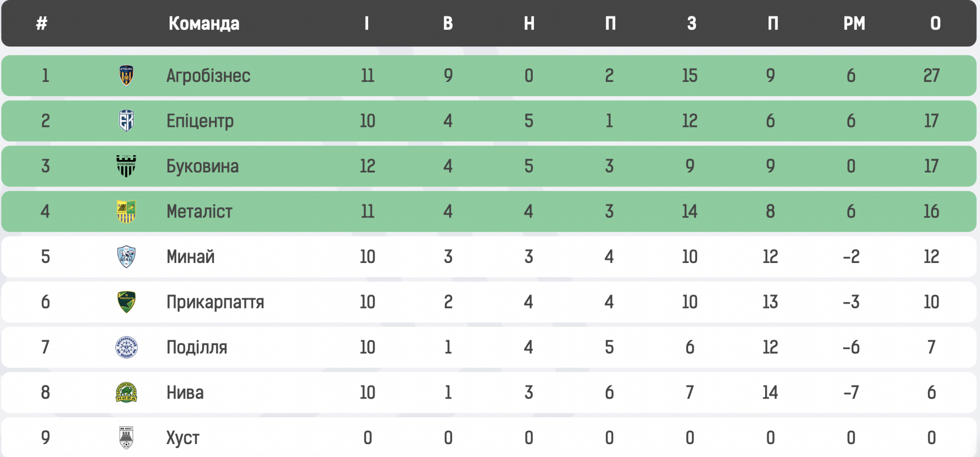Click the # rank column header
Viewport: 980px width, 457px height.
(42, 23)
